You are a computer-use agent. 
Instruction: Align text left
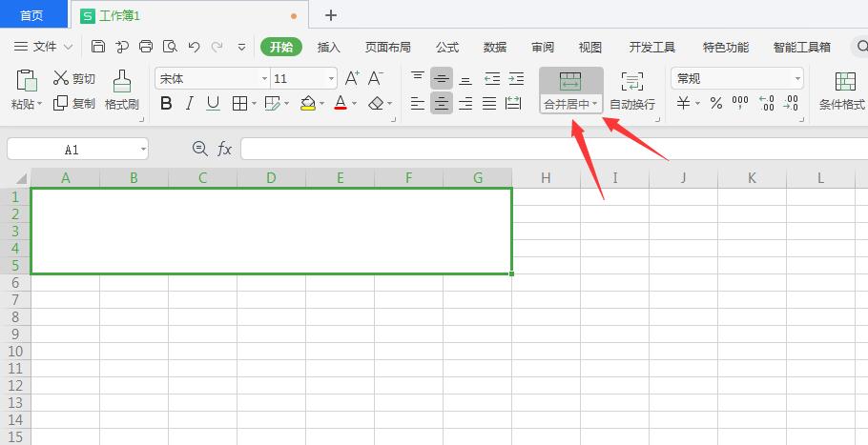[x=418, y=103]
